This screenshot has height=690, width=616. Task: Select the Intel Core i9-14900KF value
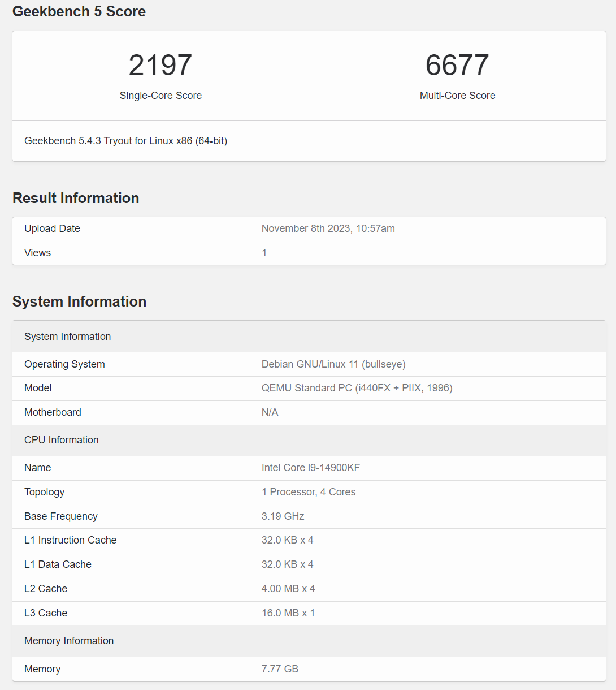click(x=311, y=468)
